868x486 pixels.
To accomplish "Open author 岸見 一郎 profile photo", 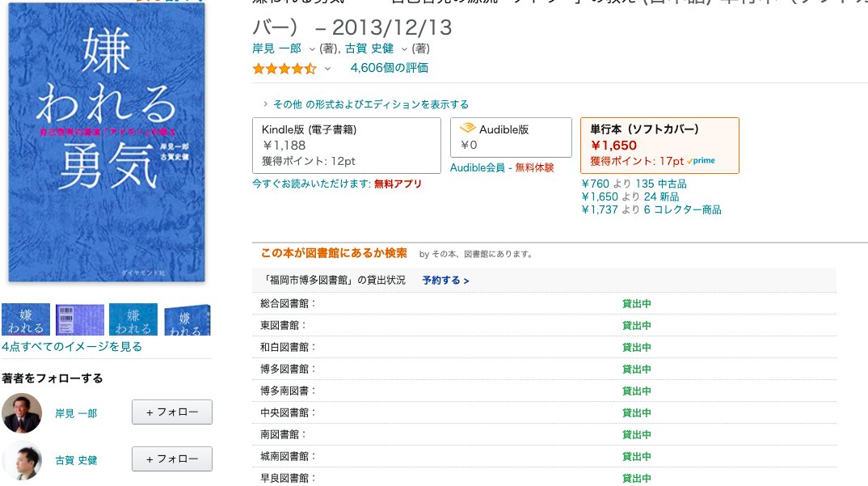I will point(22,413).
